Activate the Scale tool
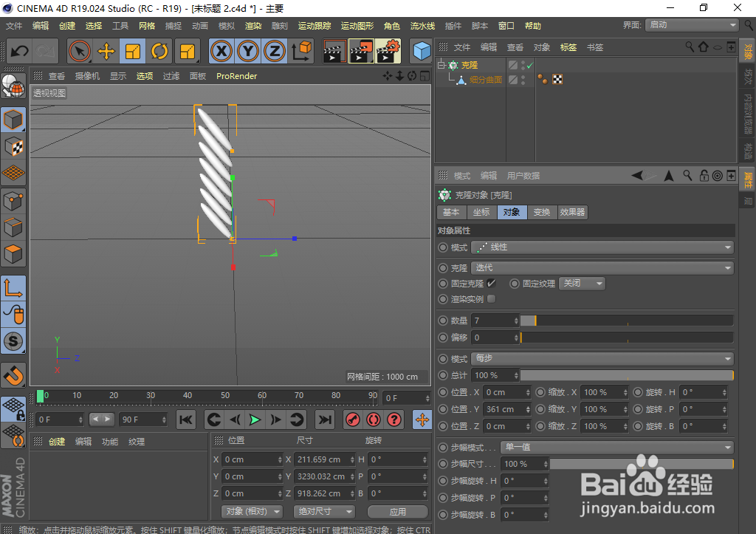The height and width of the screenshot is (534, 756). 133,51
